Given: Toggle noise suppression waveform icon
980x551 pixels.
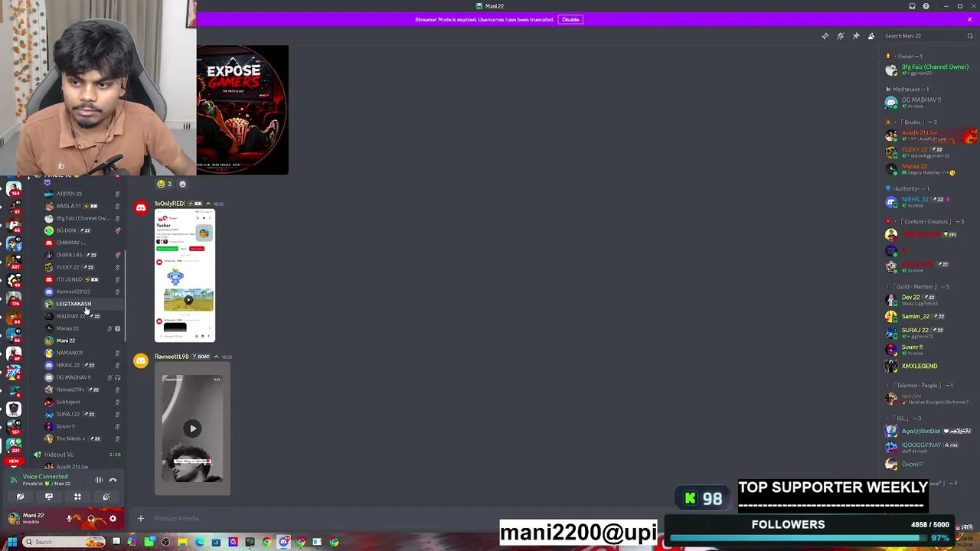Looking at the screenshot, I should pyautogui.click(x=99, y=480).
